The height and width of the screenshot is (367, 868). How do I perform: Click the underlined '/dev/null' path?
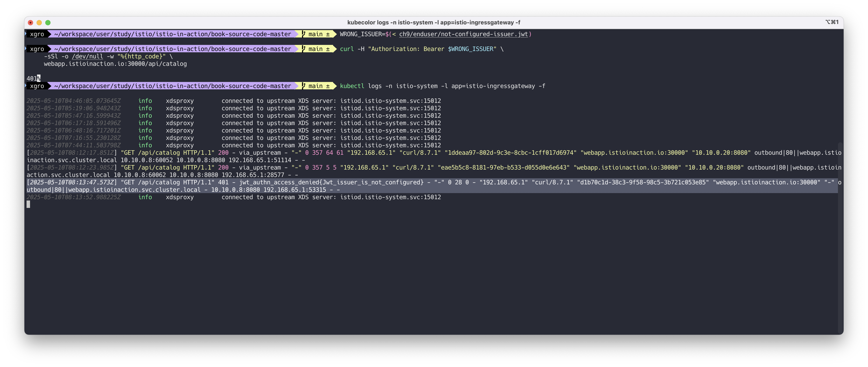point(87,56)
